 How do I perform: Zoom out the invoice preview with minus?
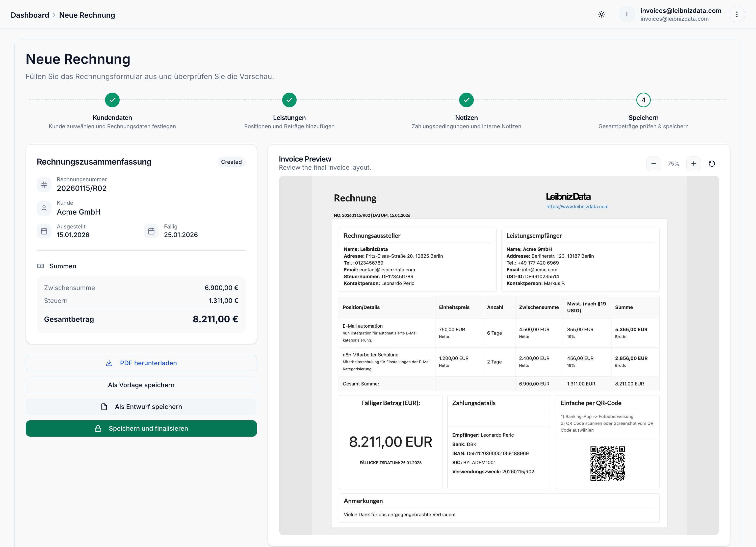coord(653,164)
